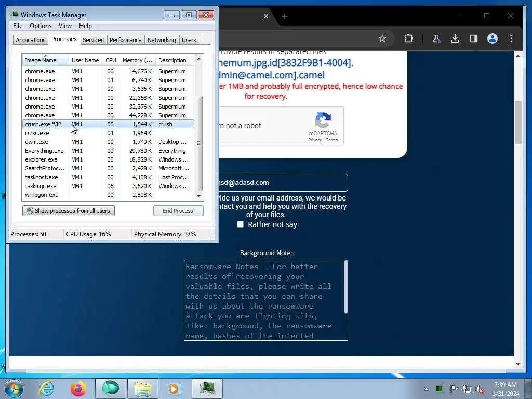Show hidden tray icons arrow
532x399 pixels.
tap(426, 389)
